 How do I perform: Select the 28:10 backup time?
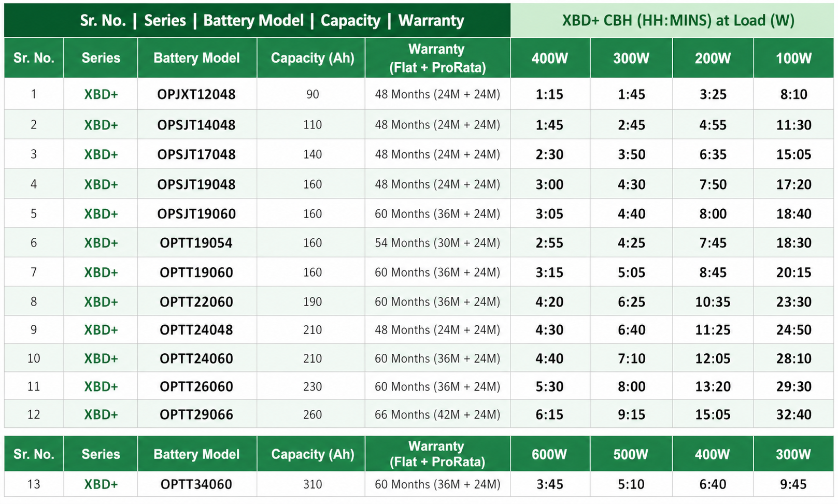click(793, 358)
